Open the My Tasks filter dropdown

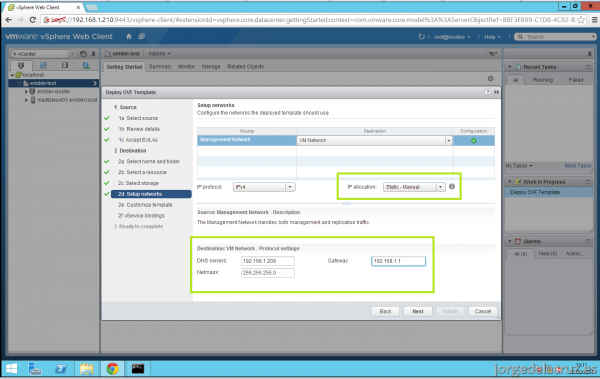click(x=519, y=166)
